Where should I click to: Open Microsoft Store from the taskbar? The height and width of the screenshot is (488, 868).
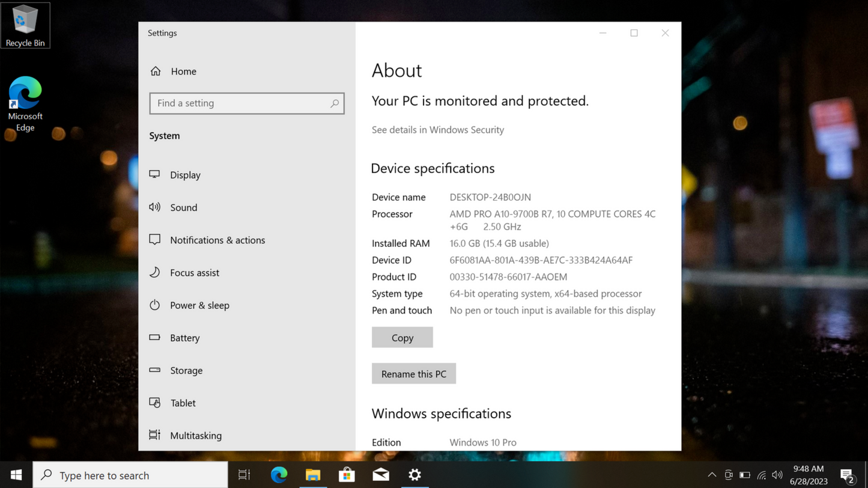(347, 475)
